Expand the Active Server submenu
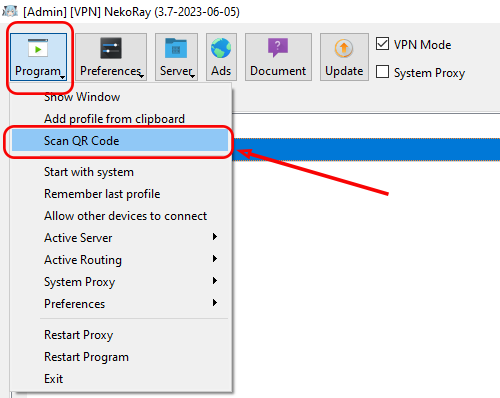The width and height of the screenshot is (500, 398). click(121, 238)
